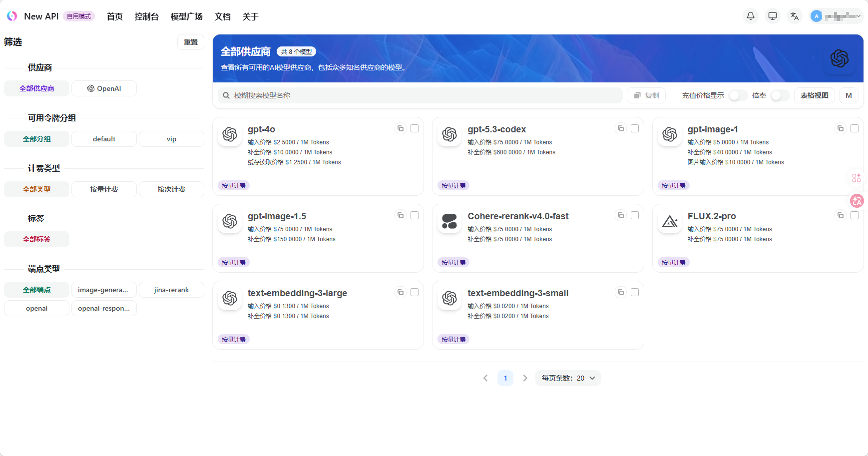This screenshot has width=868, height=456.
Task: Click the floating translate icon on right edge
Action: [x=857, y=201]
